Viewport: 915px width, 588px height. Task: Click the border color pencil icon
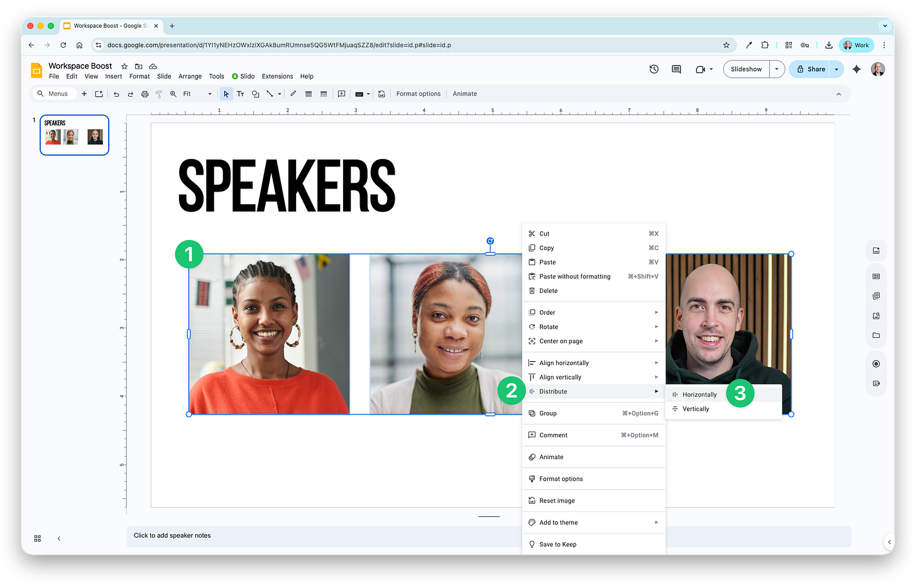pyautogui.click(x=293, y=94)
